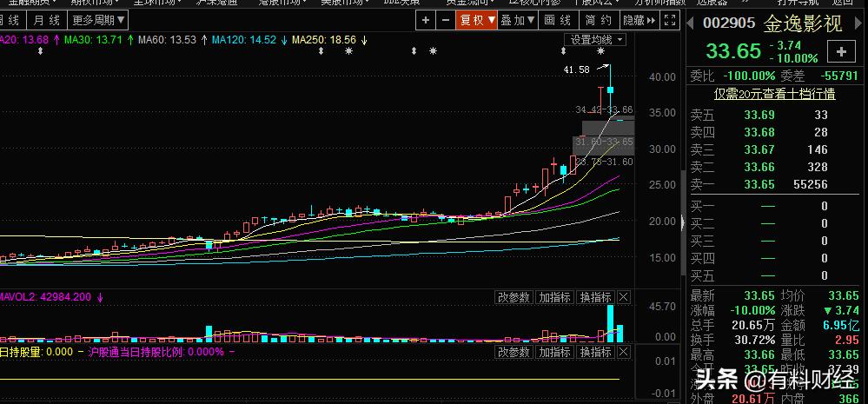Open the 设置均线 dropdown
This screenshot has height=404, width=868.
pos(596,39)
